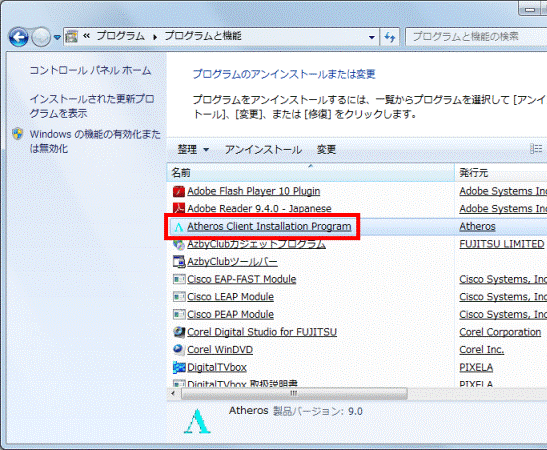
Task: Click the scrollbar left arrow
Action: click(x=173, y=393)
